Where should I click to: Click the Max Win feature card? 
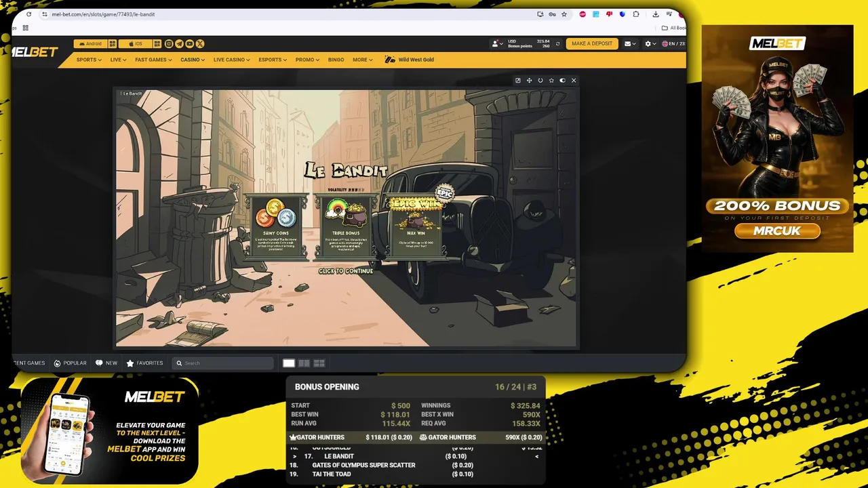416,226
